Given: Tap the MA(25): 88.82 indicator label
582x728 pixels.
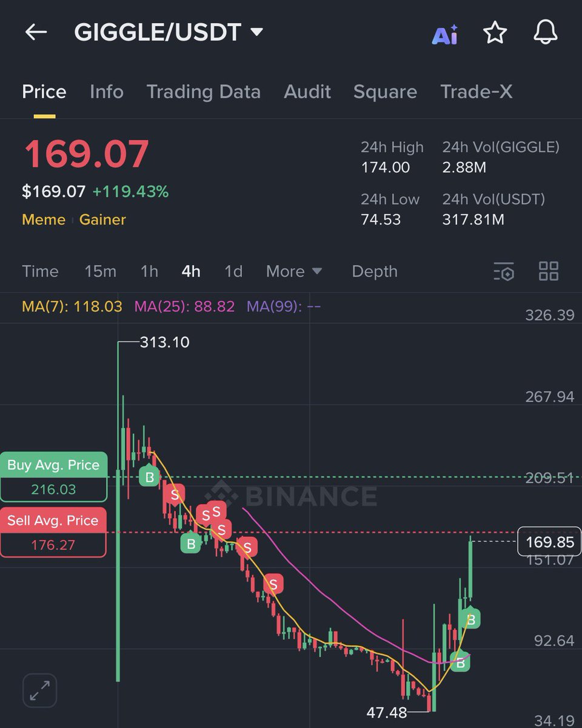Looking at the screenshot, I should (184, 306).
